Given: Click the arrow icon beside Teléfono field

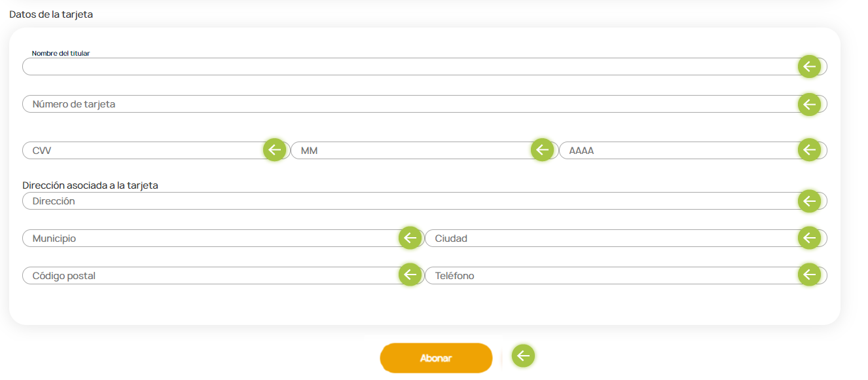Looking at the screenshot, I should point(810,275).
